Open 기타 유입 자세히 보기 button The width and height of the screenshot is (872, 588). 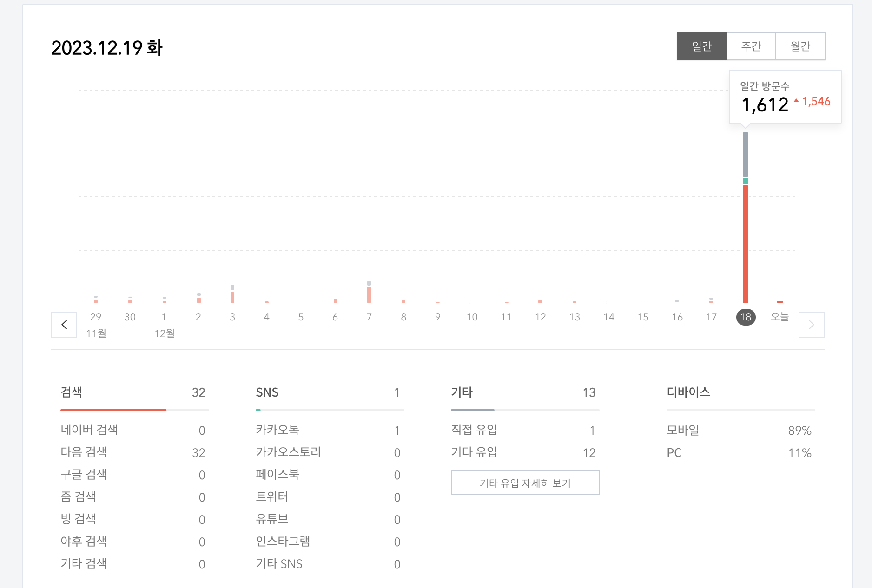525,483
